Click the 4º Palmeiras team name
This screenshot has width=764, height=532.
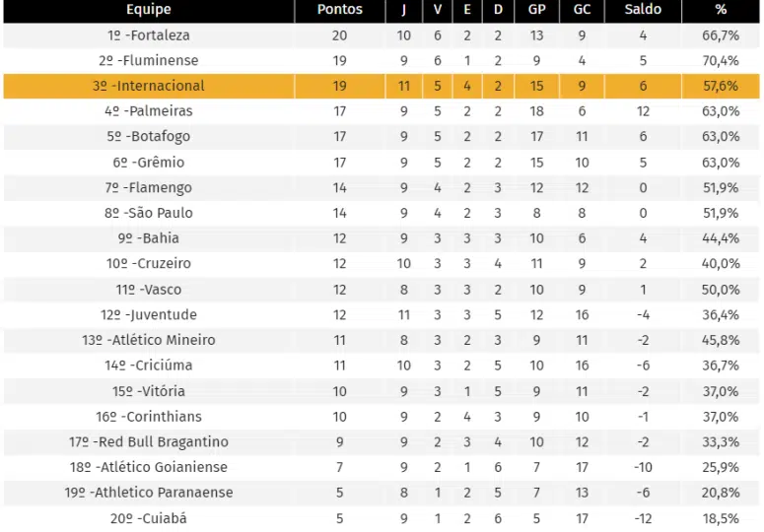(x=149, y=111)
